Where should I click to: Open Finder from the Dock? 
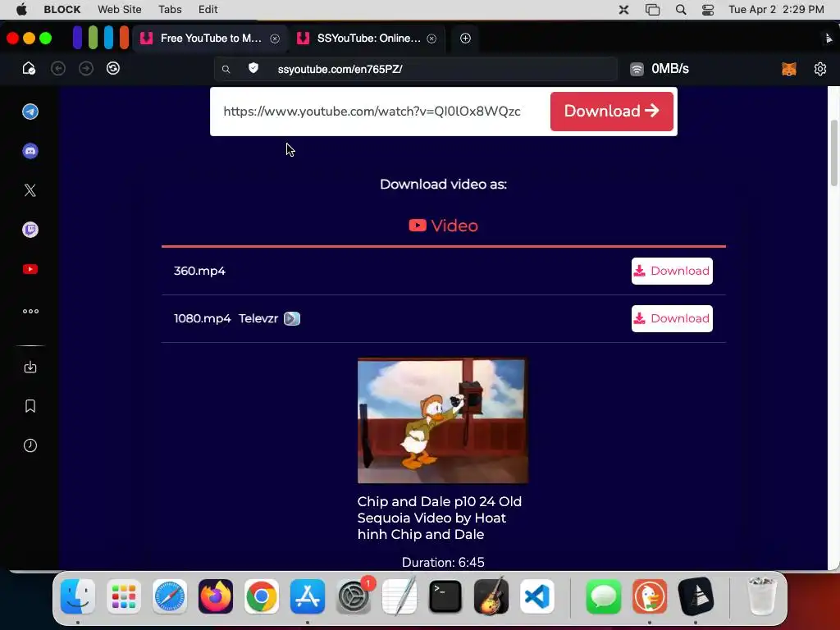pos(78,596)
